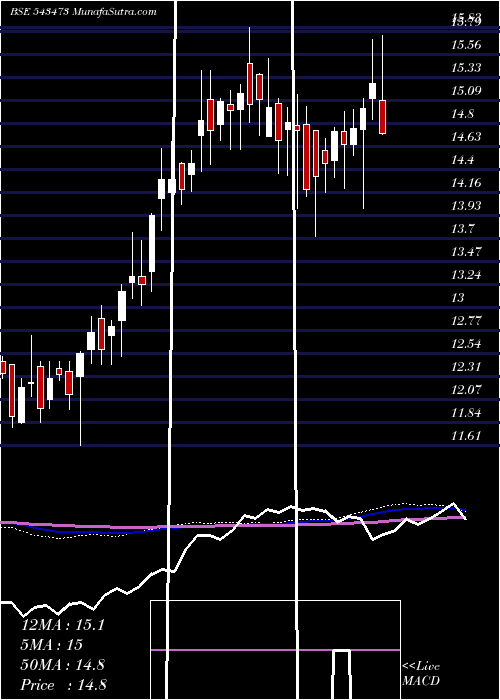This screenshot has width=500, height=700.
Task: Select the 11.61 price axis label
Action: click(x=467, y=436)
